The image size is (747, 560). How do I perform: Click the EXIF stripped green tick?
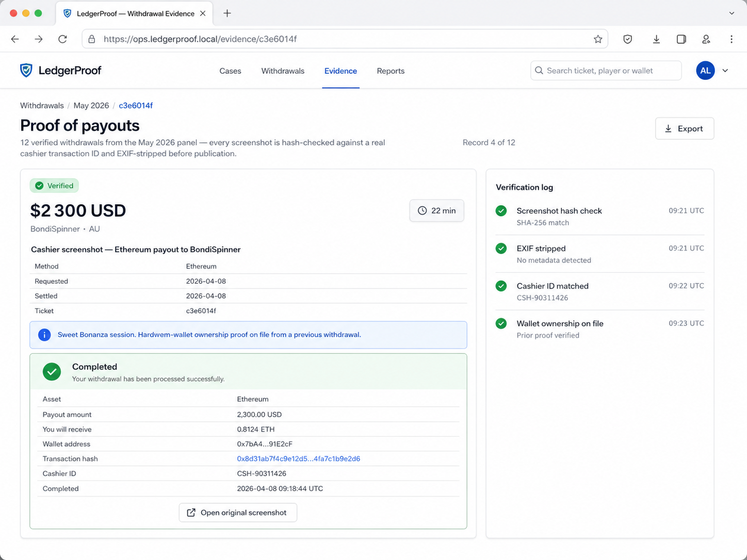[x=501, y=249]
